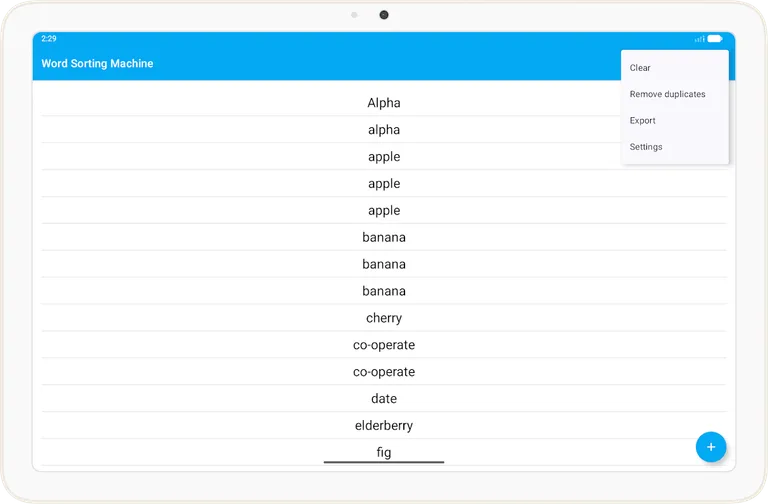
Task: Click the Word Sorting Machine title
Action: click(x=97, y=64)
